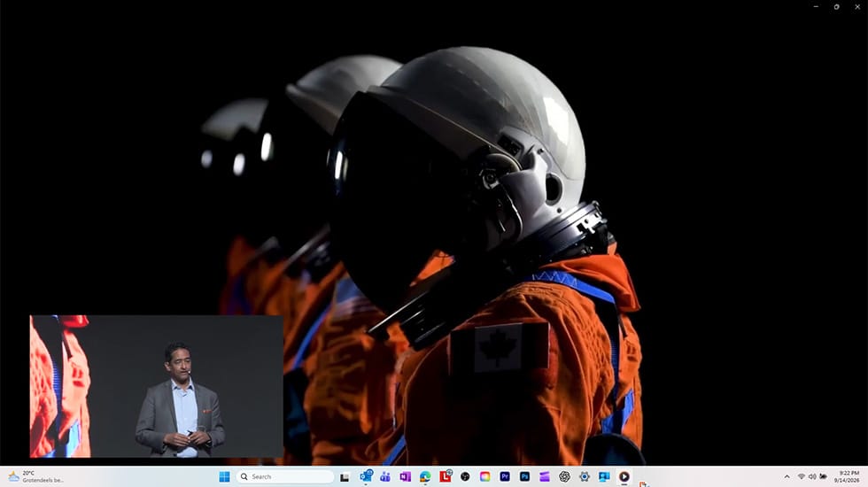
Task: Open the round black taskbar app
Action: (x=465, y=476)
